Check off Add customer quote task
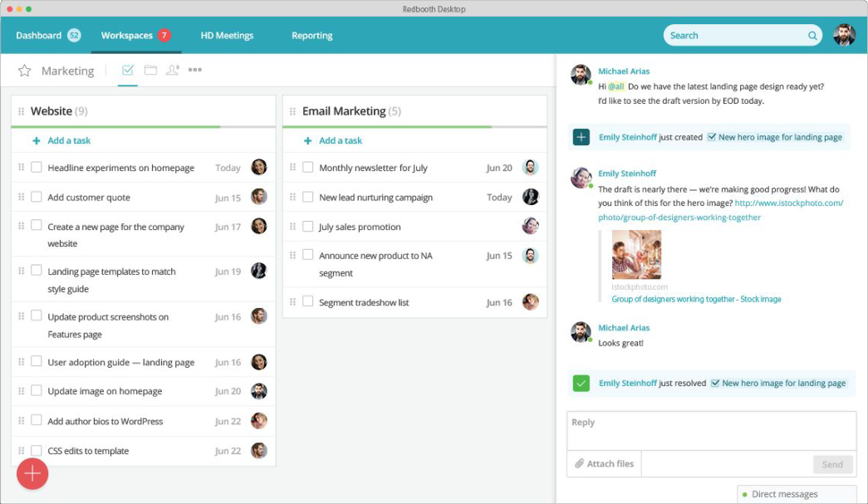 [37, 197]
